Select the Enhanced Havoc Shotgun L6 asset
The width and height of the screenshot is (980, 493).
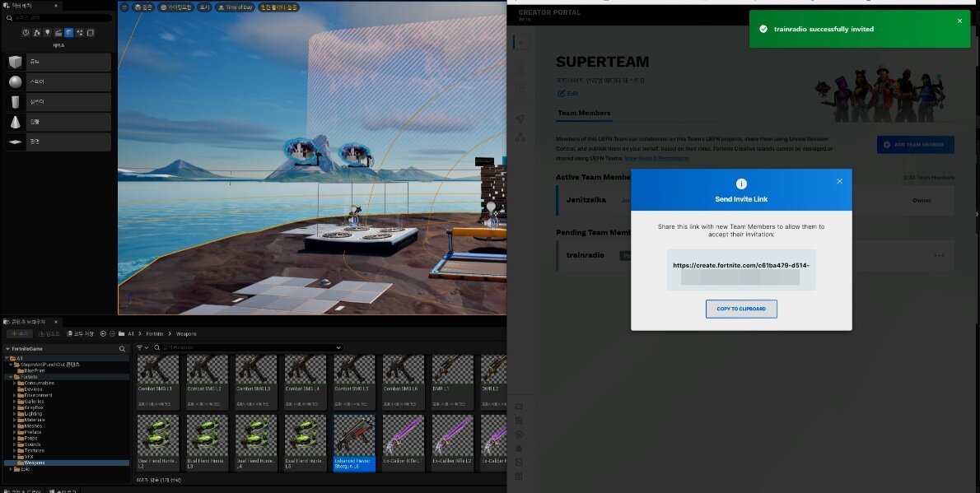click(355, 442)
